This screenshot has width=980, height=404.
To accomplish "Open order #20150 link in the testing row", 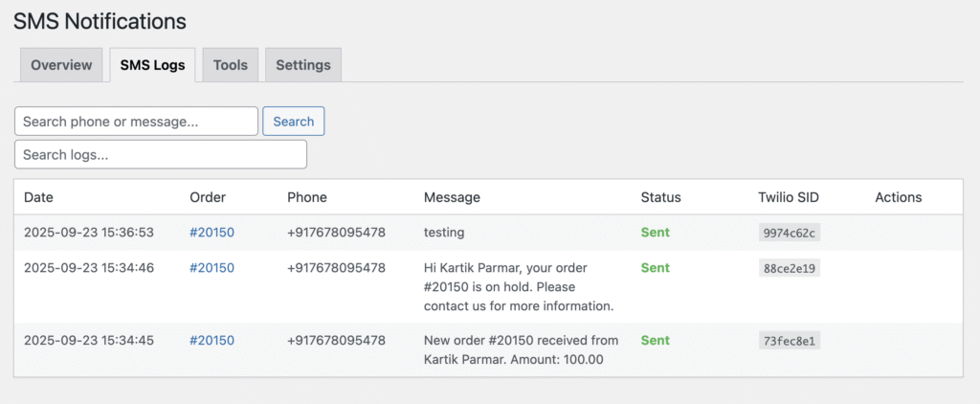I will [212, 233].
